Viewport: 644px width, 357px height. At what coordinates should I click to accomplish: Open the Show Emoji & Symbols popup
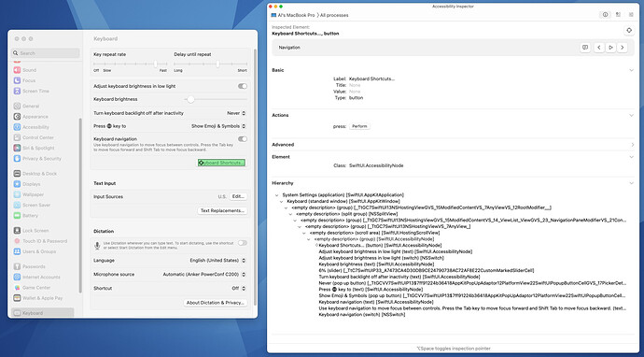point(218,126)
